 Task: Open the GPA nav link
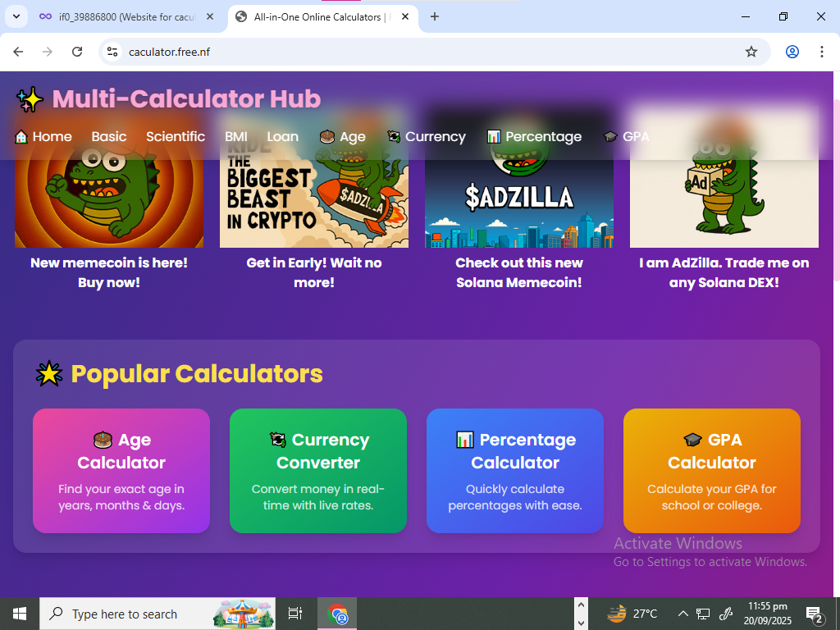(626, 137)
